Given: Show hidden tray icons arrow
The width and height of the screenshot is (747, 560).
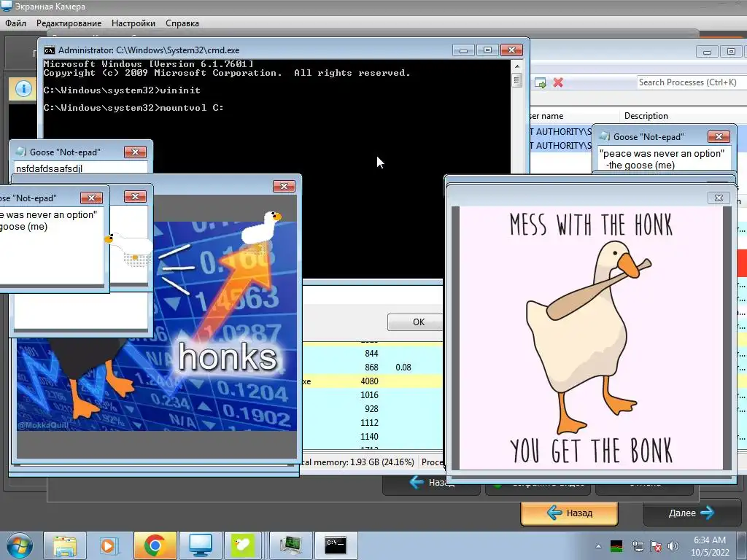Looking at the screenshot, I should [598, 546].
